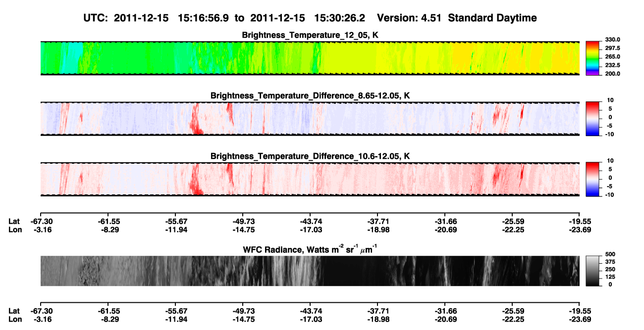Click the WFC Radiance panel title
This screenshot has width=644, height=330.
310,248
